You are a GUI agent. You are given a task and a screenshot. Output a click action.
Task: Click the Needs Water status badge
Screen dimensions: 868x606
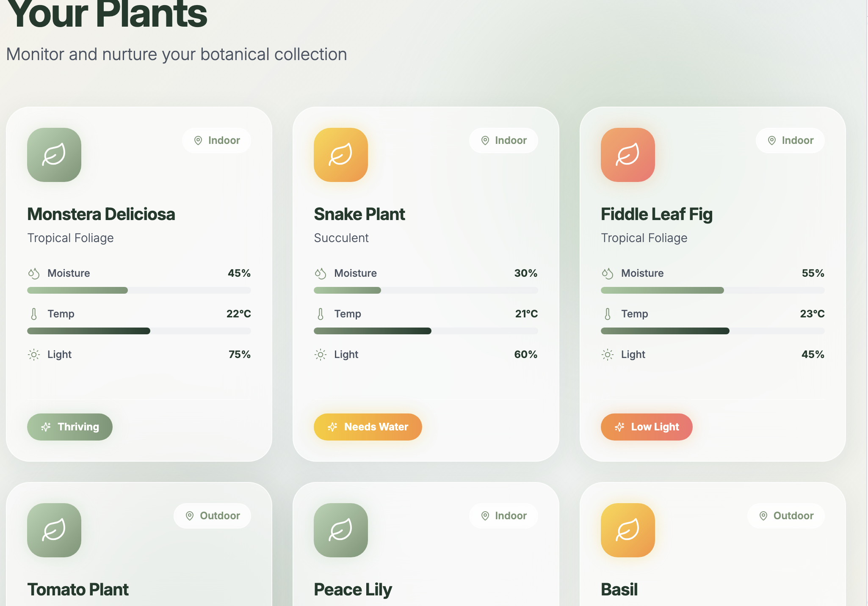pos(368,427)
